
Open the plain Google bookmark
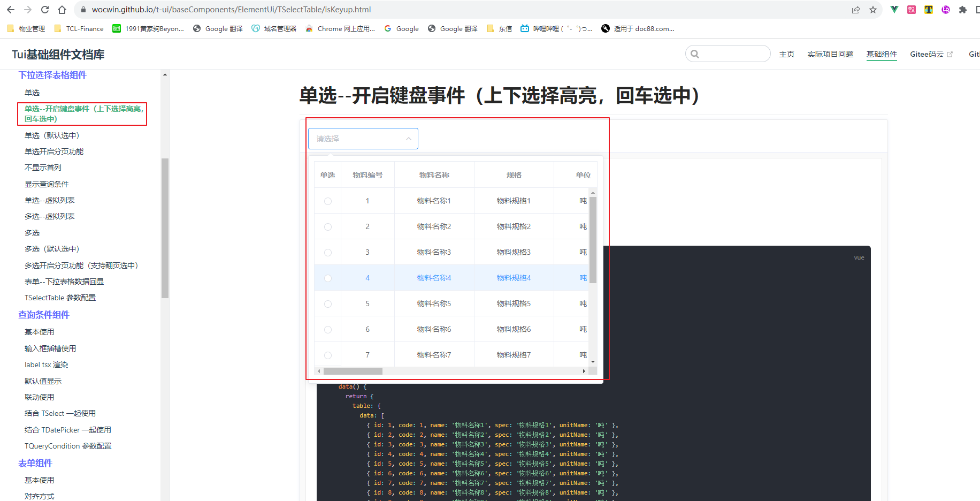click(401, 29)
